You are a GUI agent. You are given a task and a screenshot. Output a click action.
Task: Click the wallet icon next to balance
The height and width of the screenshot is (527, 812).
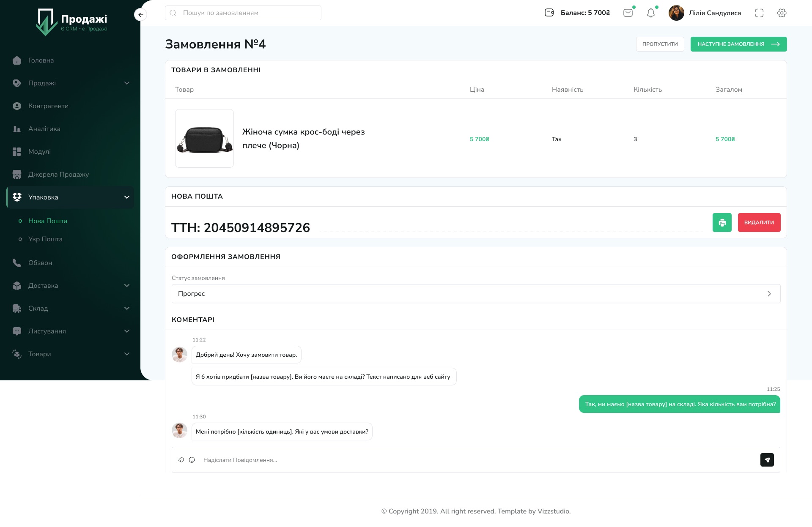(x=549, y=13)
